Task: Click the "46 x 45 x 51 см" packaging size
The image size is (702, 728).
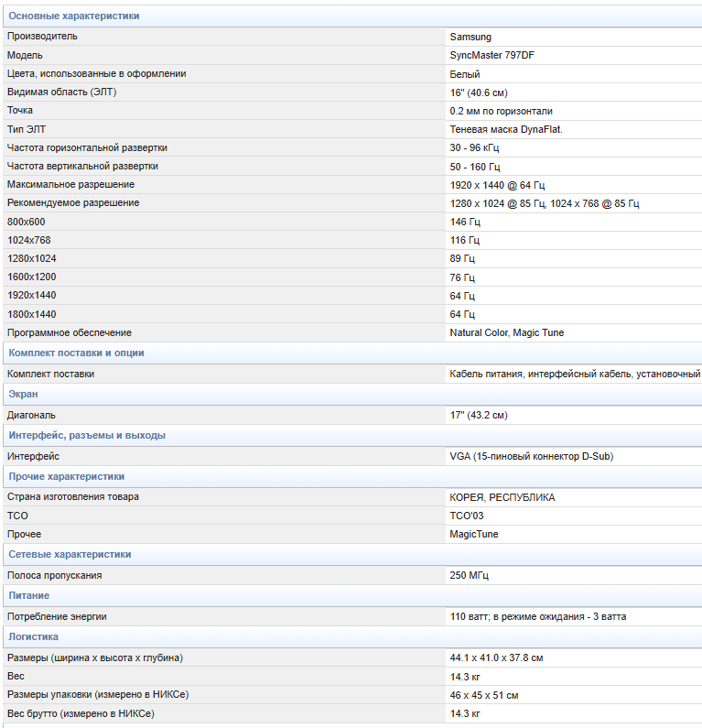Action: coord(483,695)
